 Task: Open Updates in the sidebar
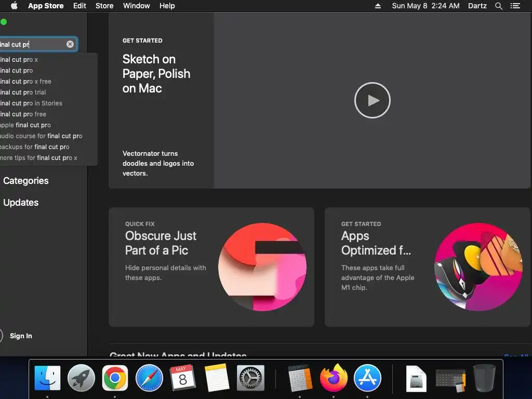[21, 202]
